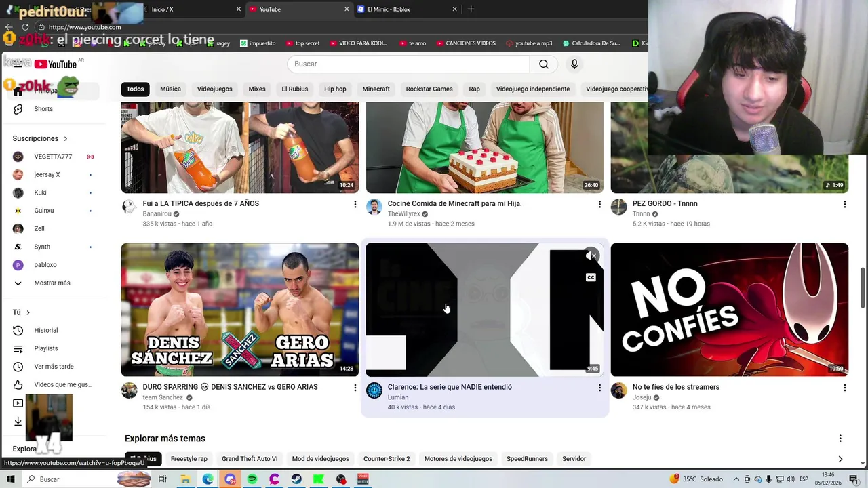Viewport: 868px width, 488px height.
Task: Click the Freestyle rap topic chip
Action: [x=189, y=459]
